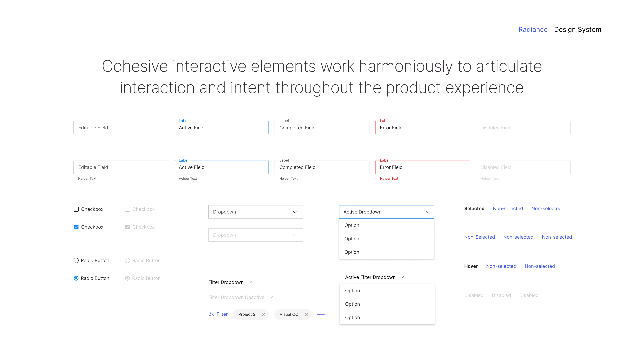The width and height of the screenshot is (644, 362).
Task: Click the bold Hover tab
Action: click(471, 266)
